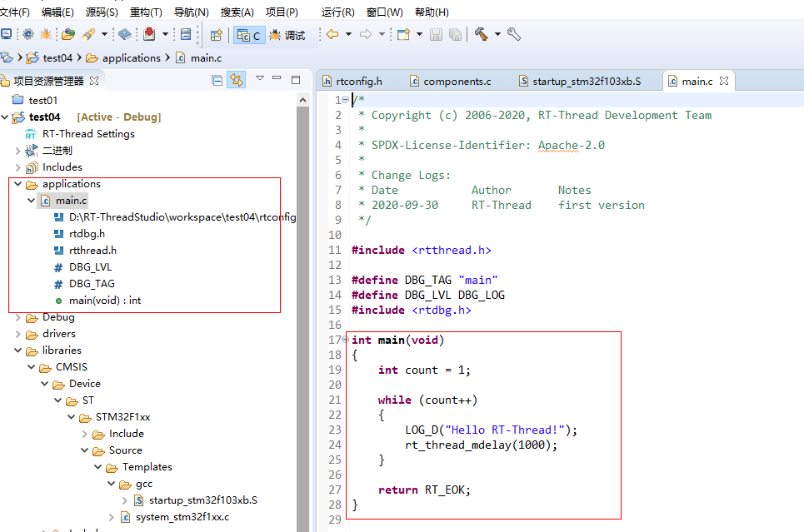Open the hammer build dropdown arrow
Image resolution: width=804 pixels, height=532 pixels.
(497, 34)
